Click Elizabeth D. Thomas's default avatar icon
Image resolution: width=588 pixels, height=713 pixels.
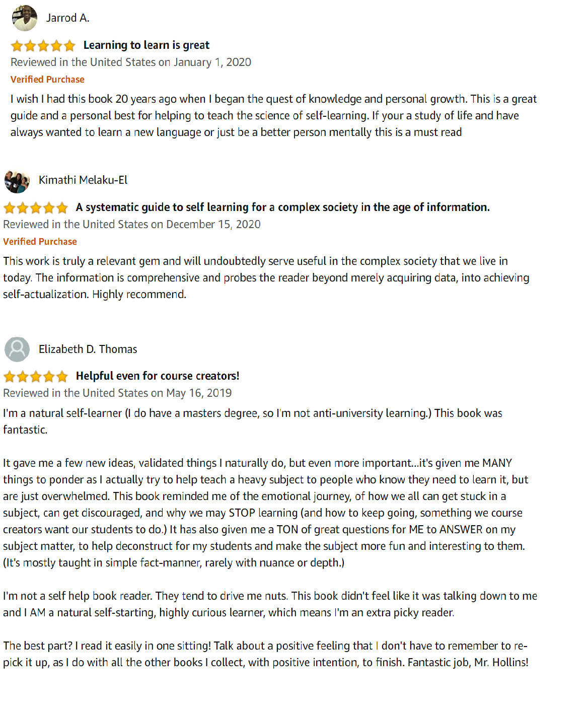[17, 349]
